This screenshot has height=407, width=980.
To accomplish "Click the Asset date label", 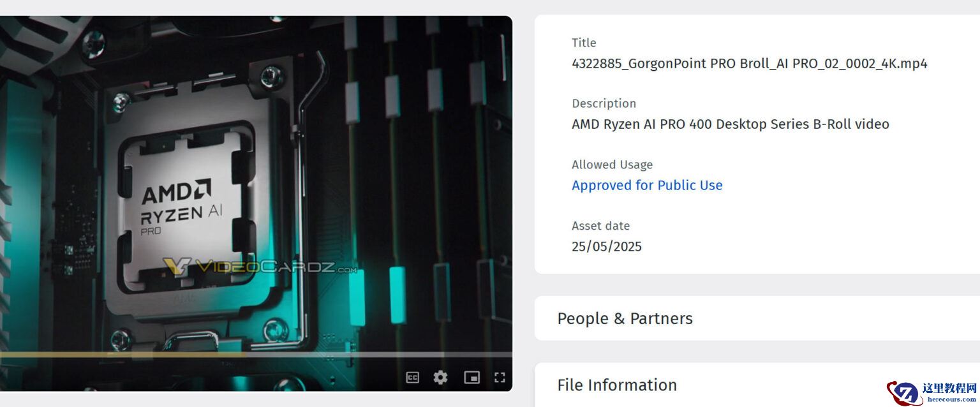I will click(600, 226).
